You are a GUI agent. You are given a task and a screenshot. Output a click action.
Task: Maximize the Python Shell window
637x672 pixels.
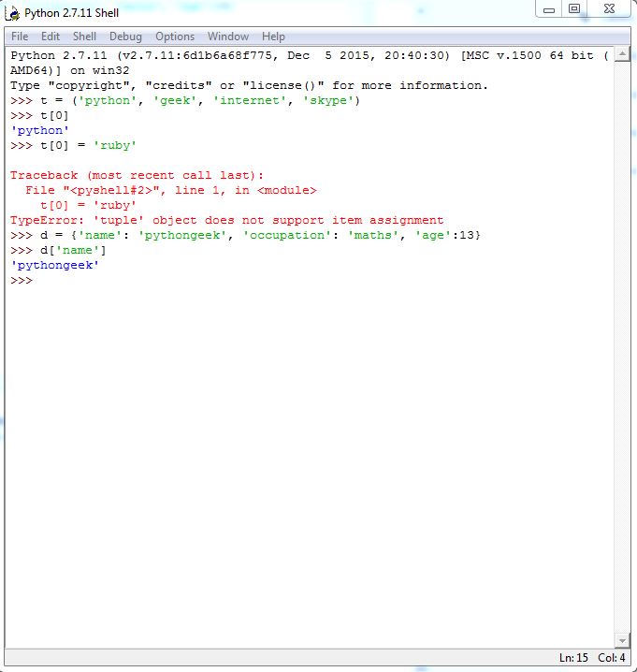point(574,9)
